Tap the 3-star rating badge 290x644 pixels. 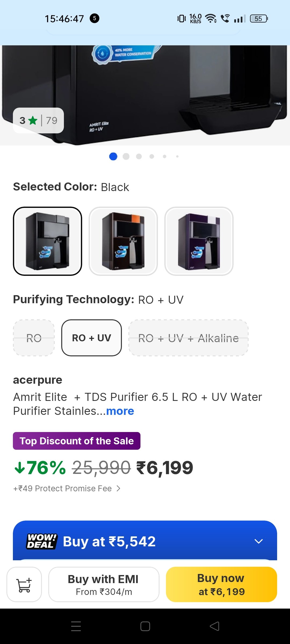point(38,120)
